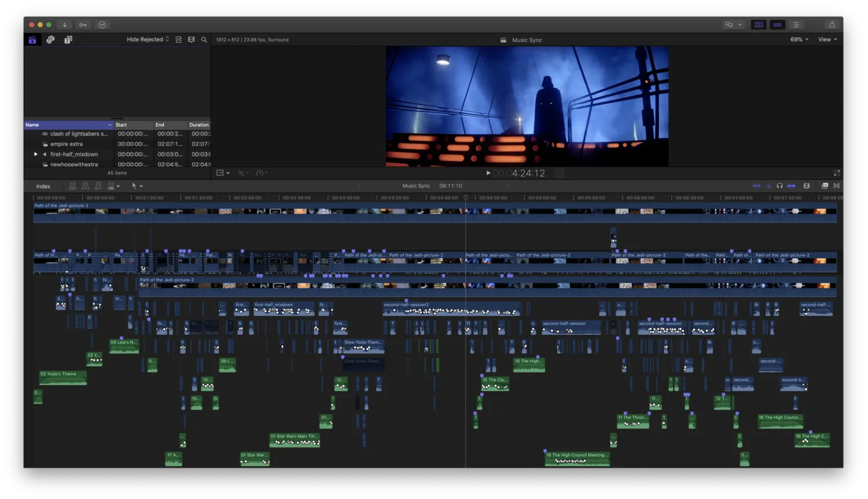Enter full screen viewer playback
Image resolution: width=868 pixels, height=499 pixels.
tap(837, 173)
